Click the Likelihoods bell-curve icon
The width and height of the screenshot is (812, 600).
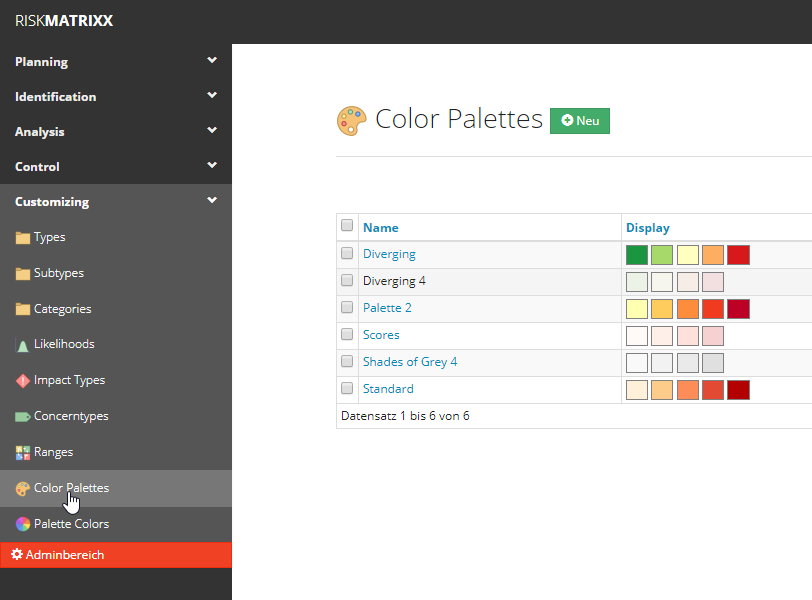pos(22,345)
